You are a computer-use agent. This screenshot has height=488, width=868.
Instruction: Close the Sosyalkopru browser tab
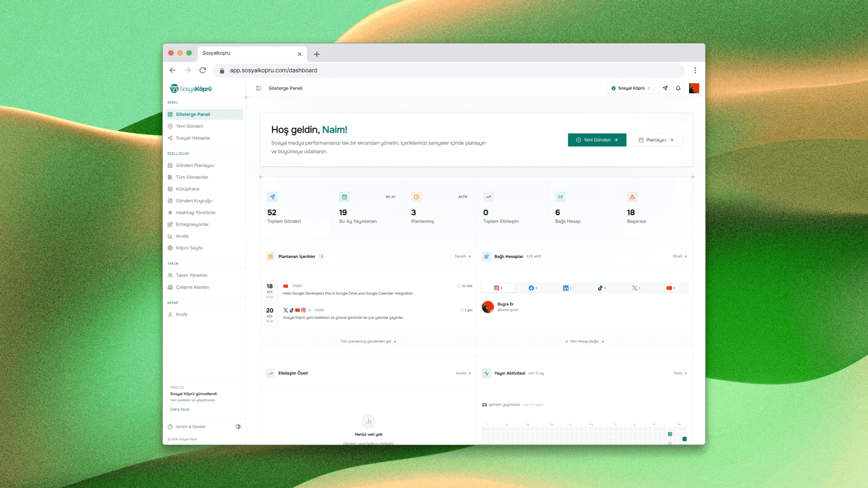click(299, 54)
